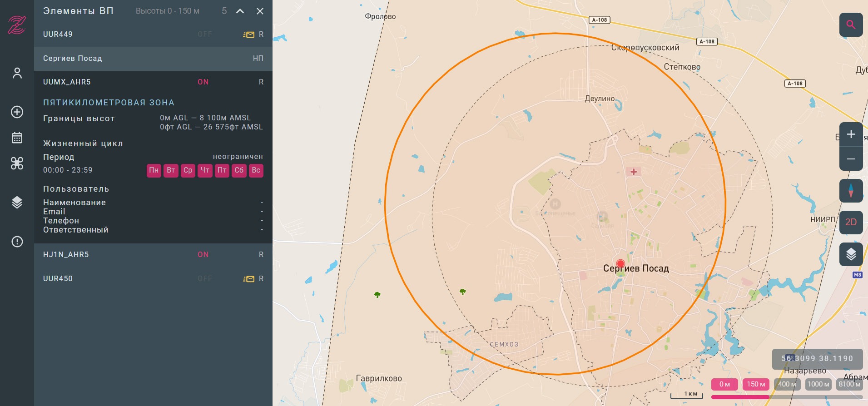This screenshot has width=868, height=406.
Task: Open the alert exclamation sidebar icon
Action: pyautogui.click(x=17, y=242)
